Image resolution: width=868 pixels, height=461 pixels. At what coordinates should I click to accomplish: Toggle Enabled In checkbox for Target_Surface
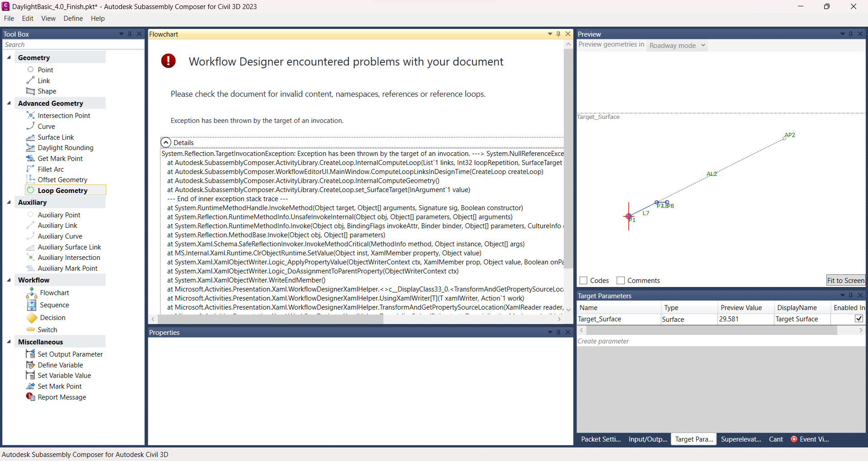pyautogui.click(x=859, y=319)
